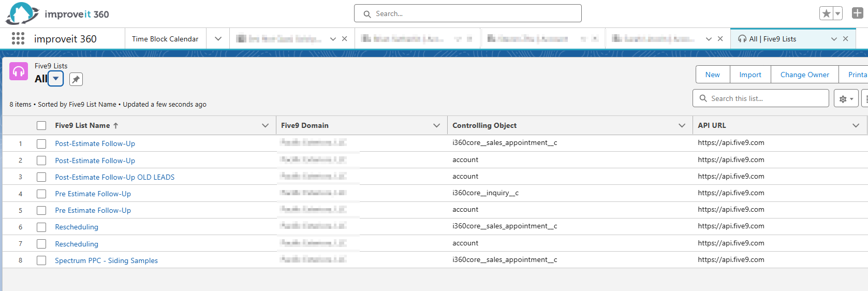Sort by Five9 List Name column

click(83, 125)
